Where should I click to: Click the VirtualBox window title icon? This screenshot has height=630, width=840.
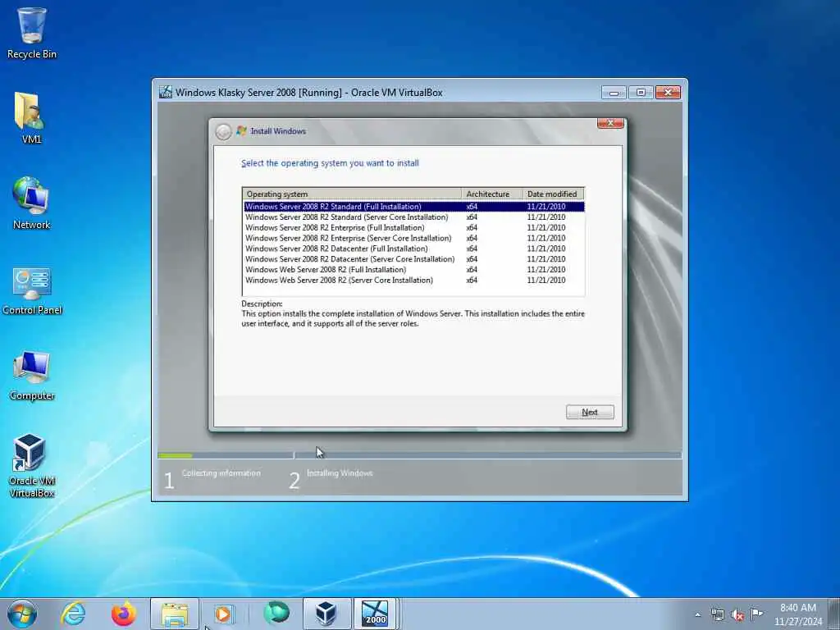(166, 92)
